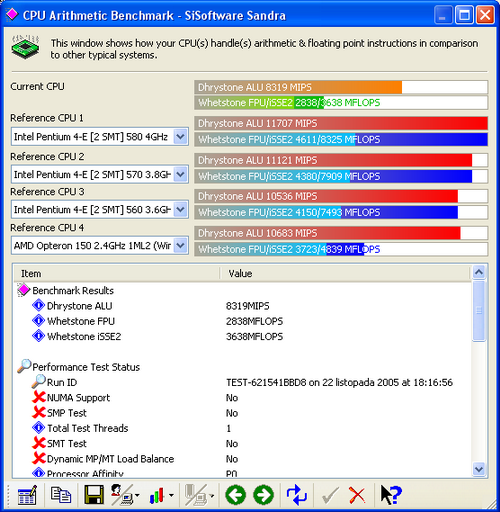Open Reference CPU 3 dropdown
This screenshot has width=500, height=512.
click(180, 210)
